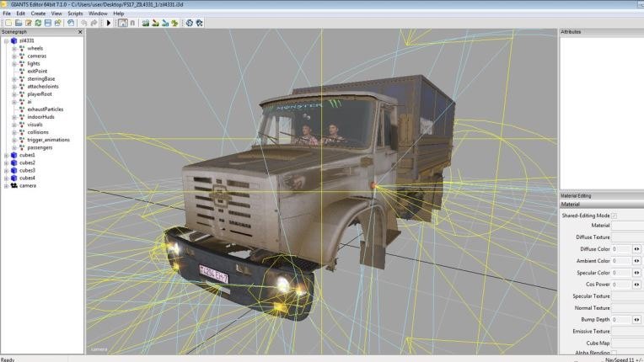Click the black Play arrow icon

tap(109, 23)
